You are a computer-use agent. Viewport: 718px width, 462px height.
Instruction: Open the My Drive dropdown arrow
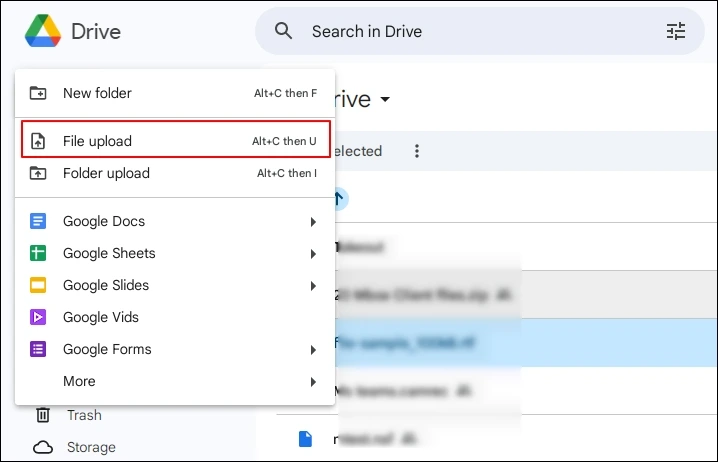coord(385,99)
